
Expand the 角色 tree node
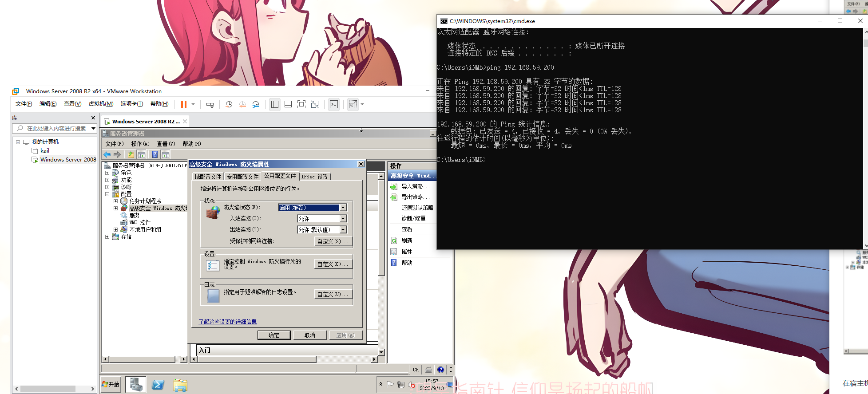[x=107, y=173]
